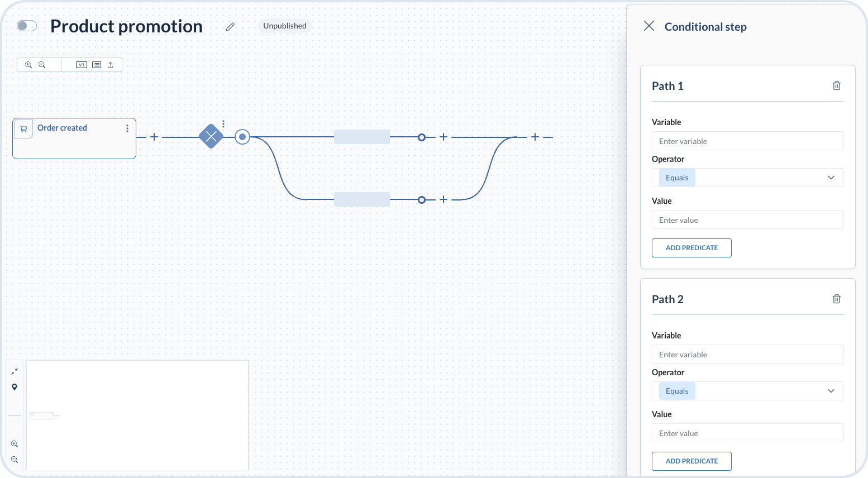Viewport: 868px width, 478px height.
Task: Zoom in using the top toolbar
Action: click(x=28, y=65)
